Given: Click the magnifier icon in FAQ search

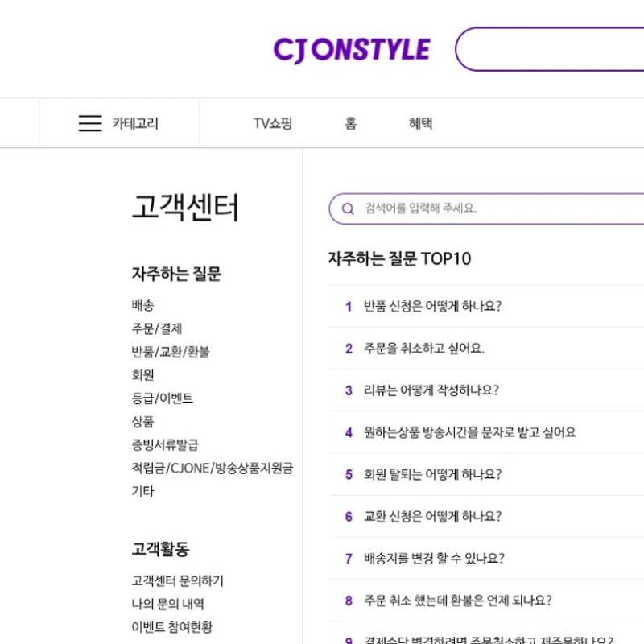Looking at the screenshot, I should [x=348, y=208].
